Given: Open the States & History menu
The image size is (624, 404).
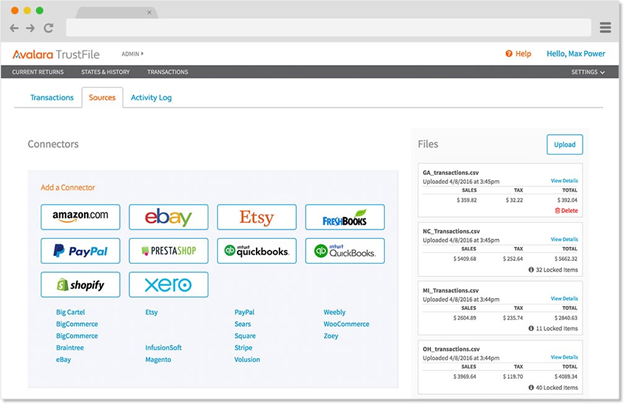Looking at the screenshot, I should (105, 72).
